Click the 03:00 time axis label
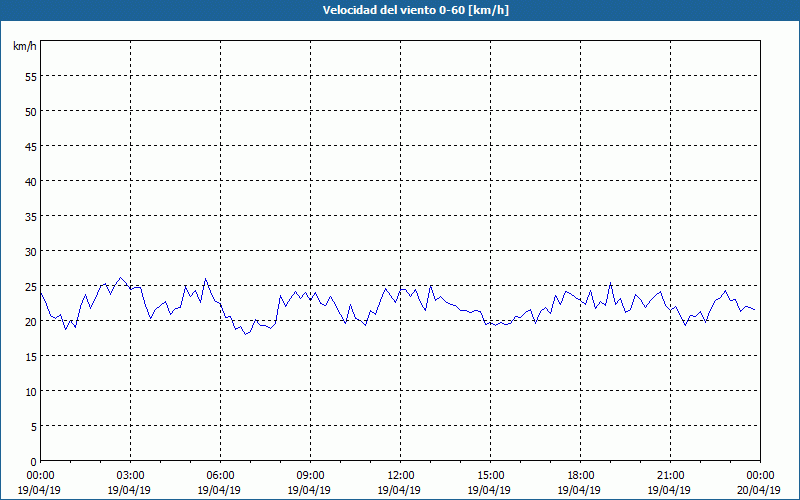This screenshot has height=500, width=800. [130, 476]
